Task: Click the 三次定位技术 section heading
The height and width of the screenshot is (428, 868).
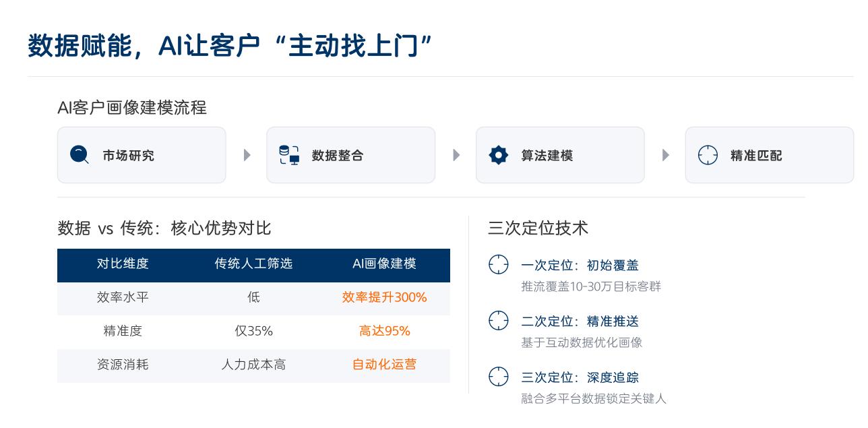Action: (538, 228)
